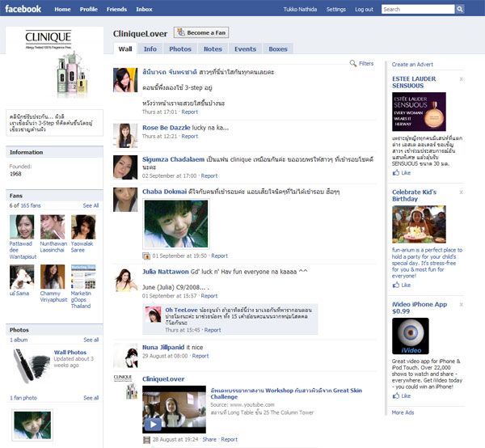Open the Events tab
Viewport: 485px width, 448px height.
pyautogui.click(x=245, y=49)
